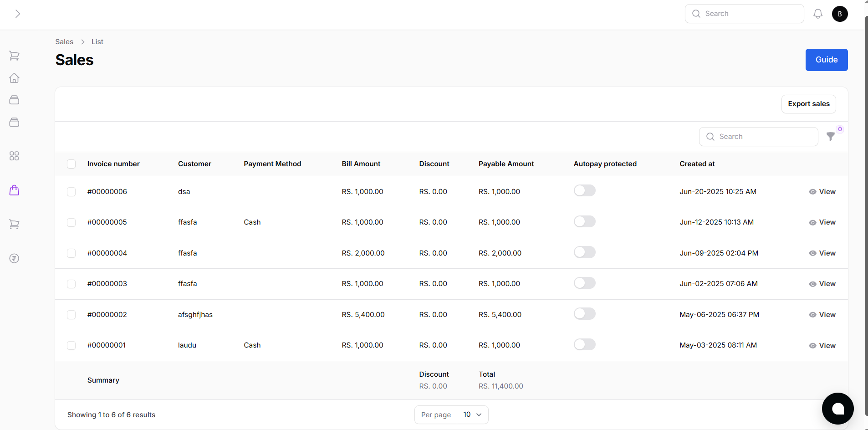The height and width of the screenshot is (430, 868).
Task: Toggle Autopay protected for invoice #00000005
Action: click(585, 221)
